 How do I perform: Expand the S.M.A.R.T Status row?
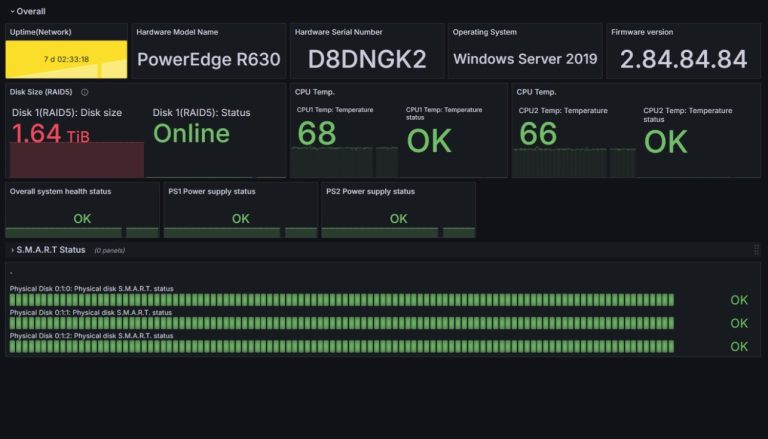point(12,250)
